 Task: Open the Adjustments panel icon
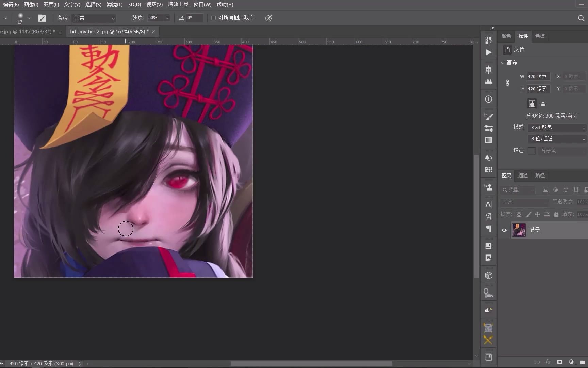(x=488, y=158)
